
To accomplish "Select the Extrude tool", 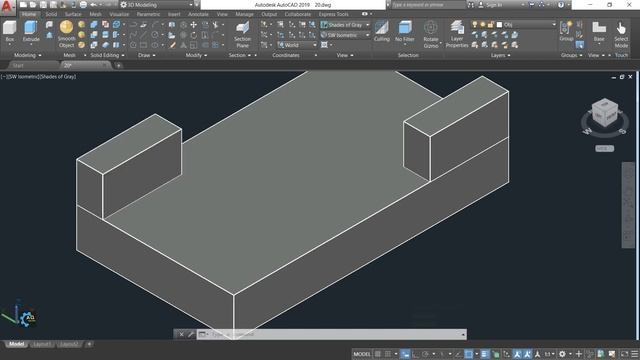I will pyautogui.click(x=31, y=31).
